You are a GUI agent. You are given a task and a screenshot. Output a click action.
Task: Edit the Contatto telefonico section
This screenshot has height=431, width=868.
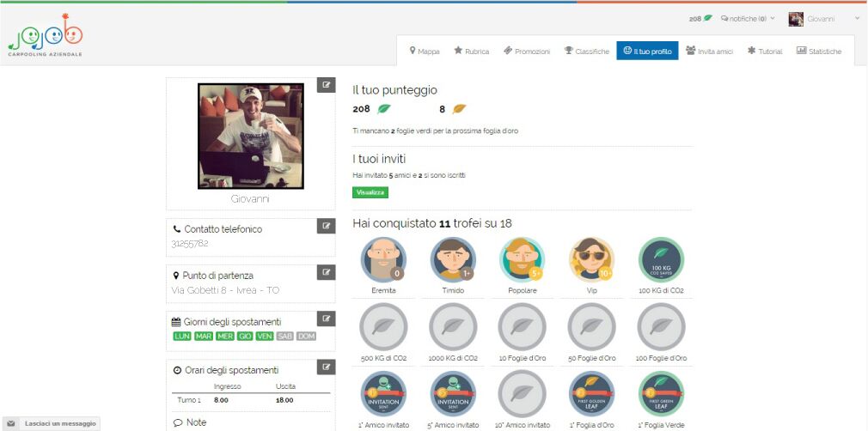[326, 226]
